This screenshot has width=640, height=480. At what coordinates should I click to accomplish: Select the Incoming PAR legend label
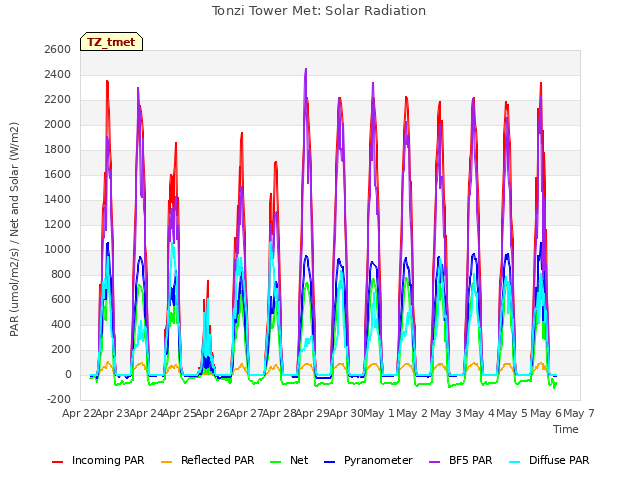tap(108, 460)
